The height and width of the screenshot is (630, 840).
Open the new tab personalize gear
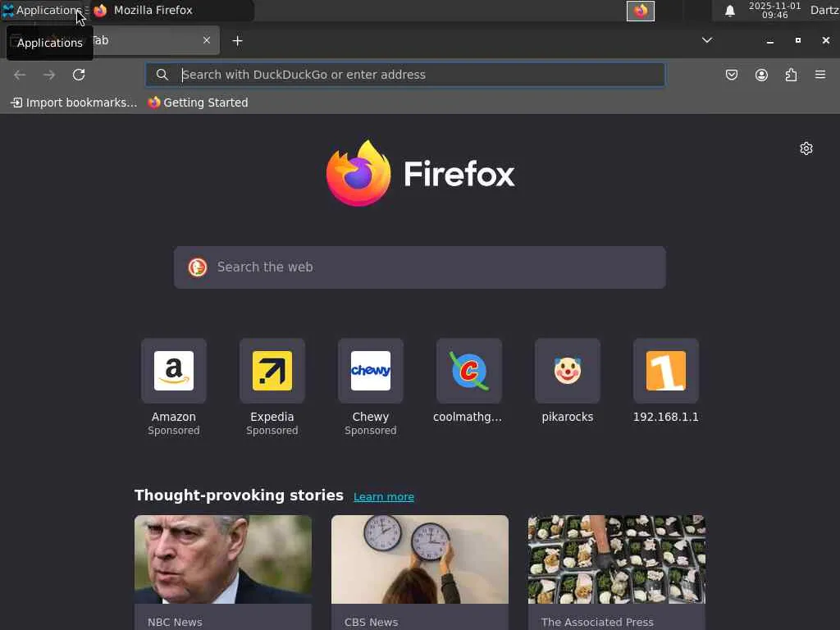pos(806,148)
